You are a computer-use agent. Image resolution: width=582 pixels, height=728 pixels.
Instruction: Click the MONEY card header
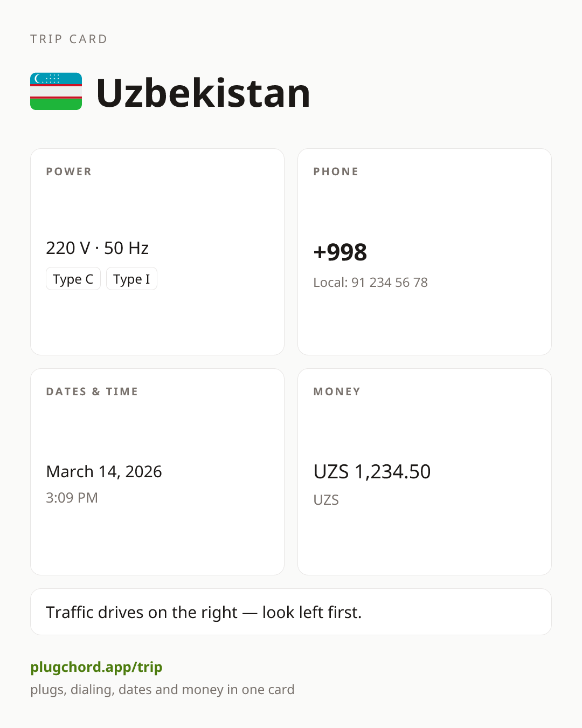[x=337, y=392]
